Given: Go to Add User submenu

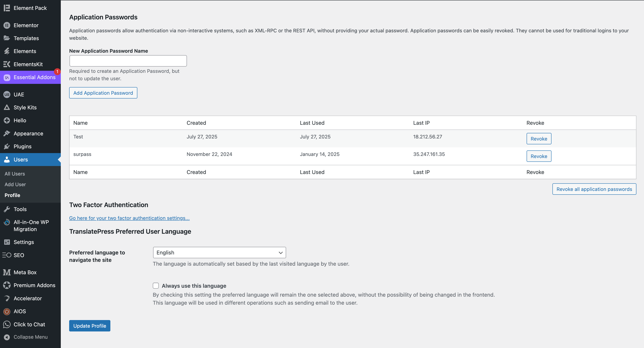Looking at the screenshot, I should coord(15,184).
